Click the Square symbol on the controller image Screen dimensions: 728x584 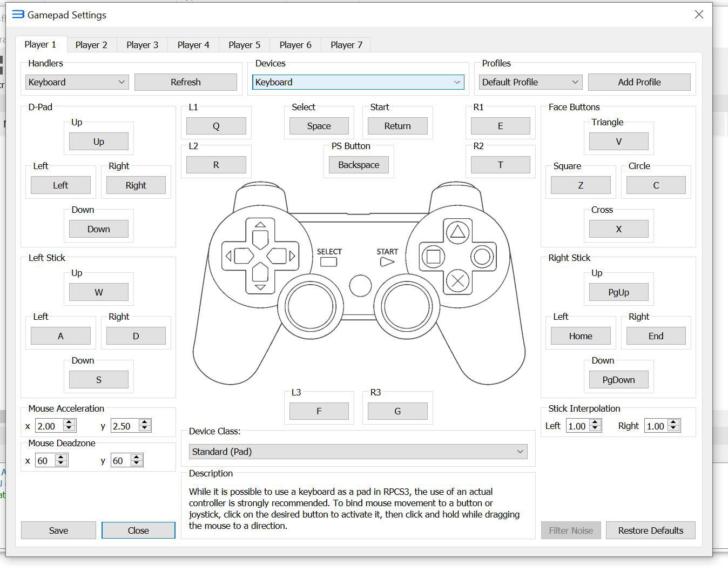pyautogui.click(x=433, y=257)
